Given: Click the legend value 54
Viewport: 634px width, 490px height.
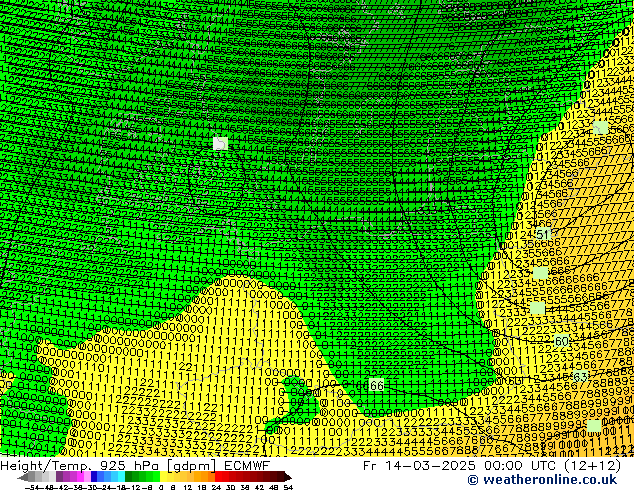Looking at the screenshot, I should click(288, 488).
